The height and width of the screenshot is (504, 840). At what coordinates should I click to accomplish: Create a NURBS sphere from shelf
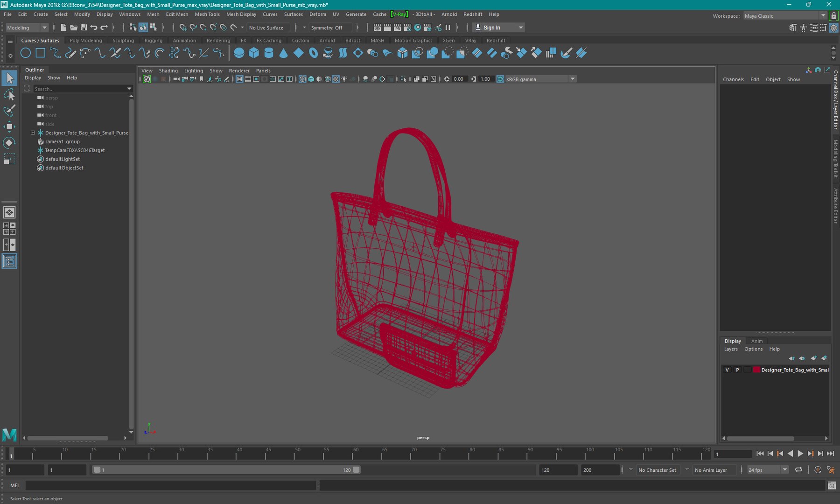[239, 53]
